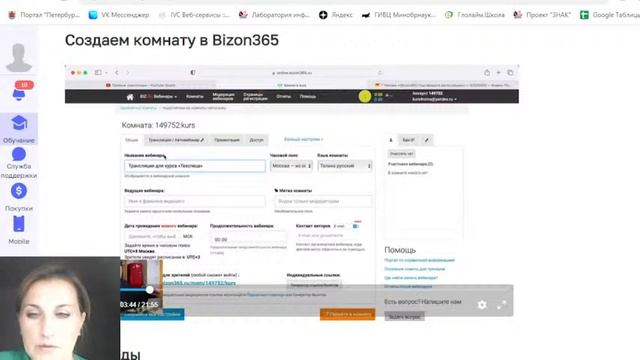Open the ГИВЦ Минобрнаук... bookmark
The width and height of the screenshot is (640, 360).
[399, 15]
